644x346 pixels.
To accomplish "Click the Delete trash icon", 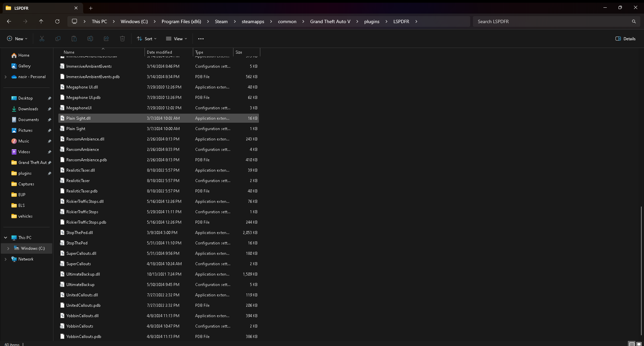I will [122, 39].
